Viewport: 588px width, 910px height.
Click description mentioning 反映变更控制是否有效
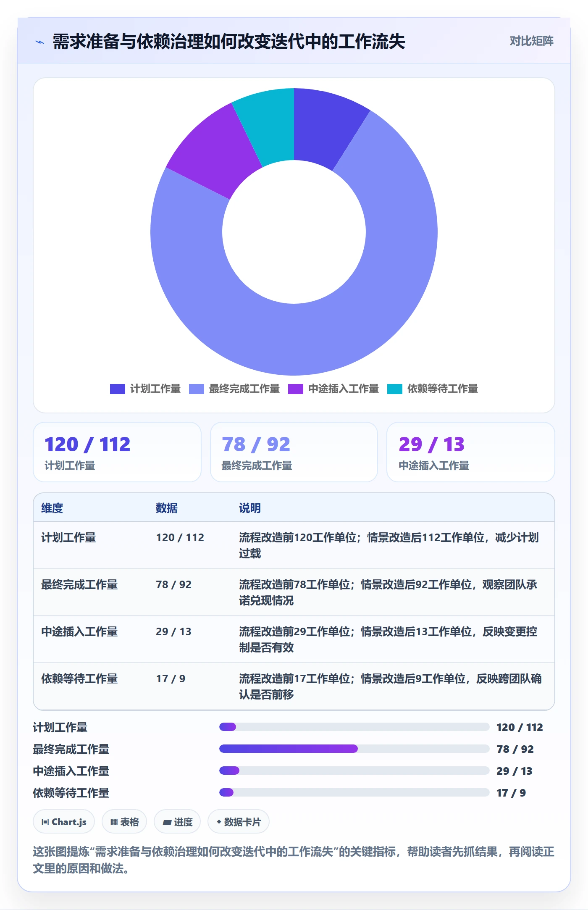pos(388,639)
